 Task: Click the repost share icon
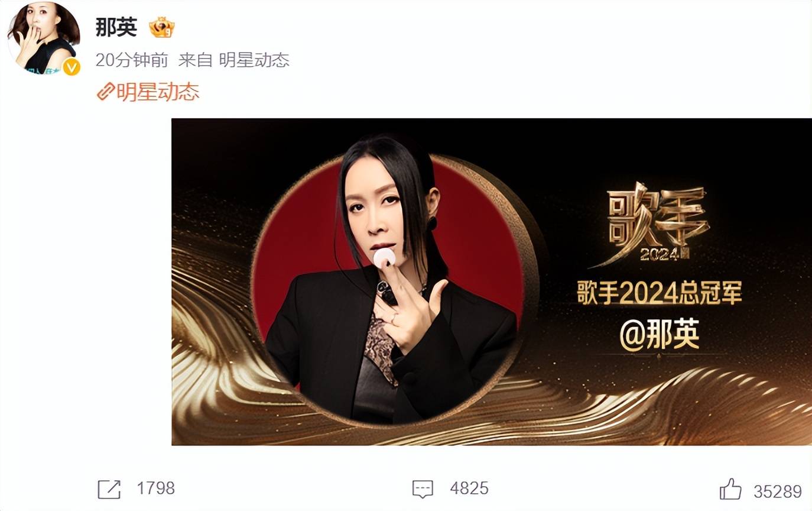[x=109, y=489]
